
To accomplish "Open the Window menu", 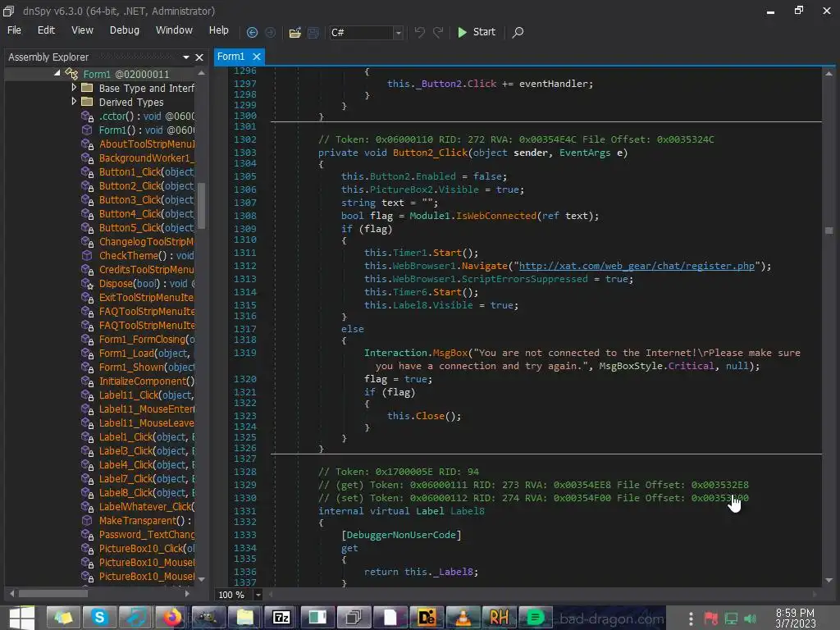I will 174,30.
